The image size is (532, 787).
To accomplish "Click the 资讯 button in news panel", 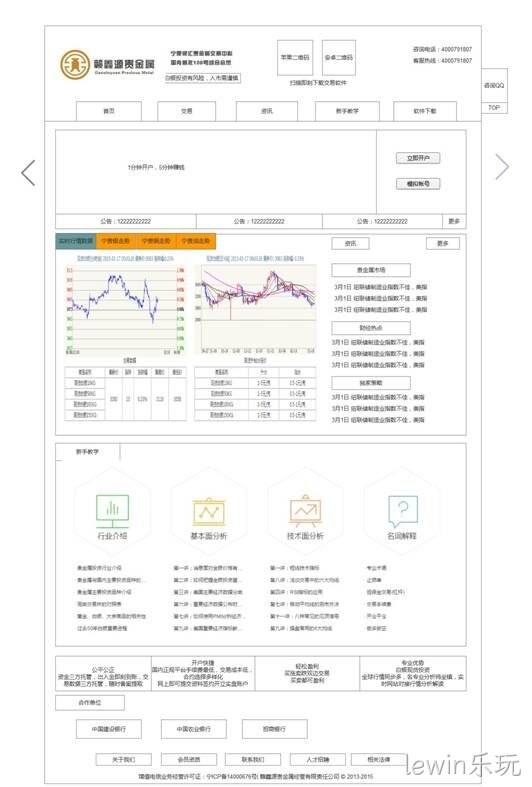I will pyautogui.click(x=350, y=243).
